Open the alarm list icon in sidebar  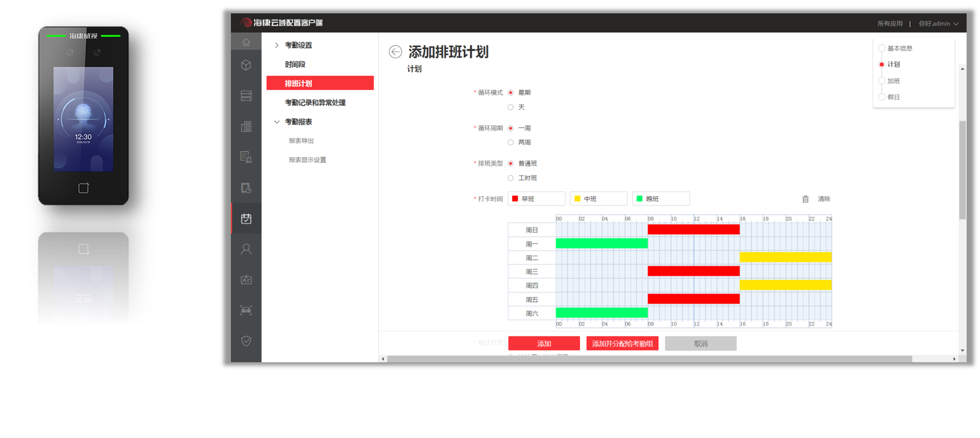point(246,157)
